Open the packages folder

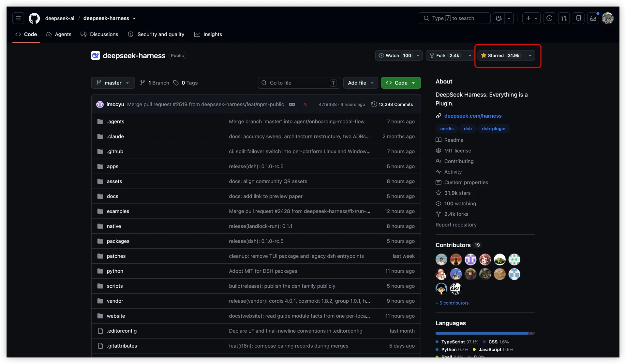point(118,241)
